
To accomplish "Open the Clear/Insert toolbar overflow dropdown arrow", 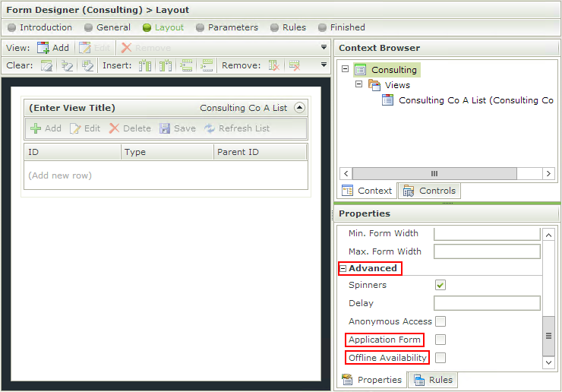I will (324, 65).
